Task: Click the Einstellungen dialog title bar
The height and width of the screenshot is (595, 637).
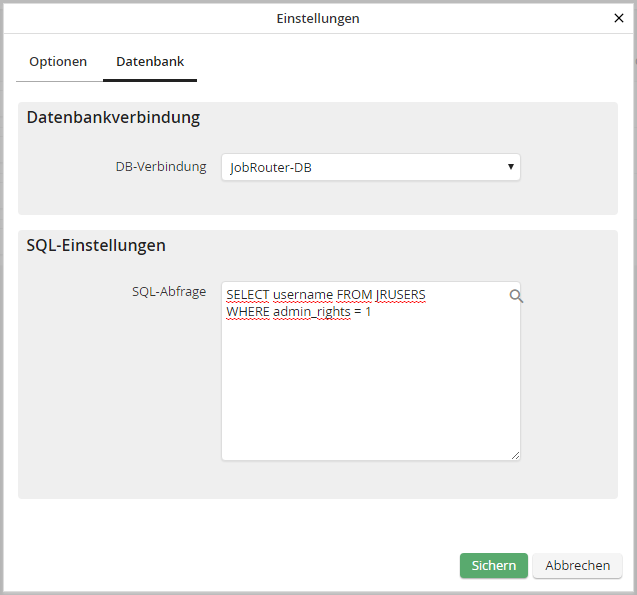Action: (x=318, y=18)
